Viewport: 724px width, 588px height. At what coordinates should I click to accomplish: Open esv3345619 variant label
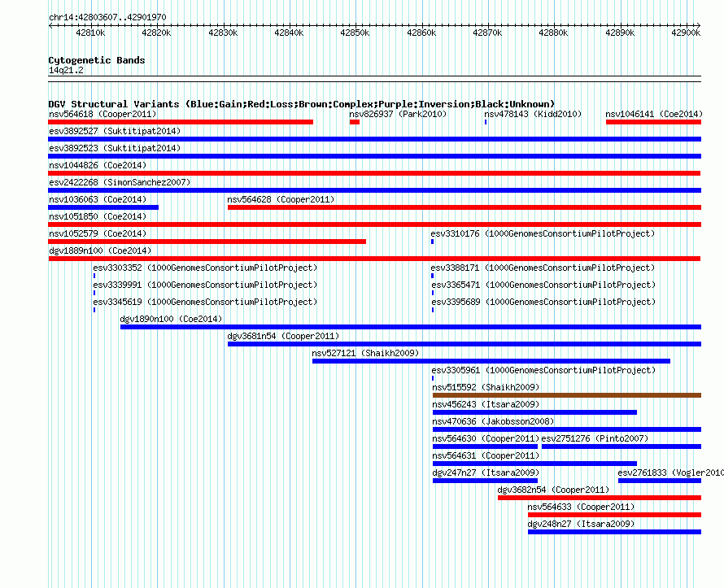click(x=205, y=302)
